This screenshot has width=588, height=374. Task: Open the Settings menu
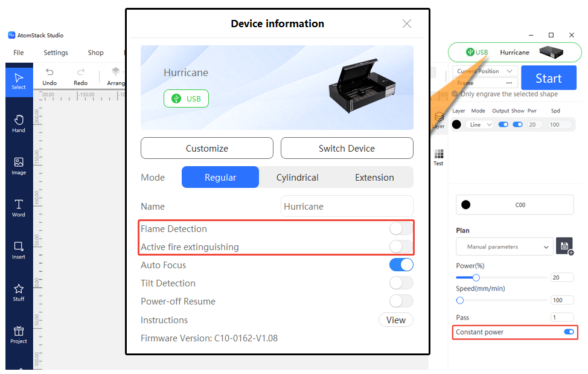pos(56,53)
